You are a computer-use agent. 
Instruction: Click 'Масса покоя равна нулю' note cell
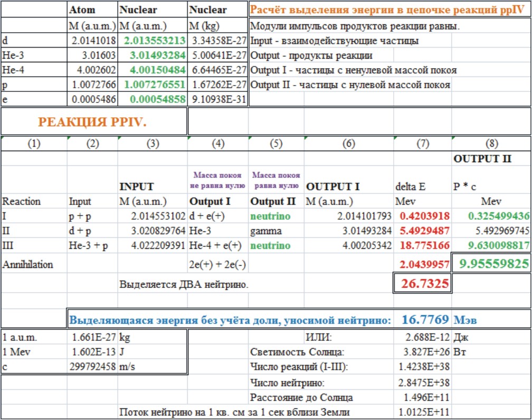276,180
